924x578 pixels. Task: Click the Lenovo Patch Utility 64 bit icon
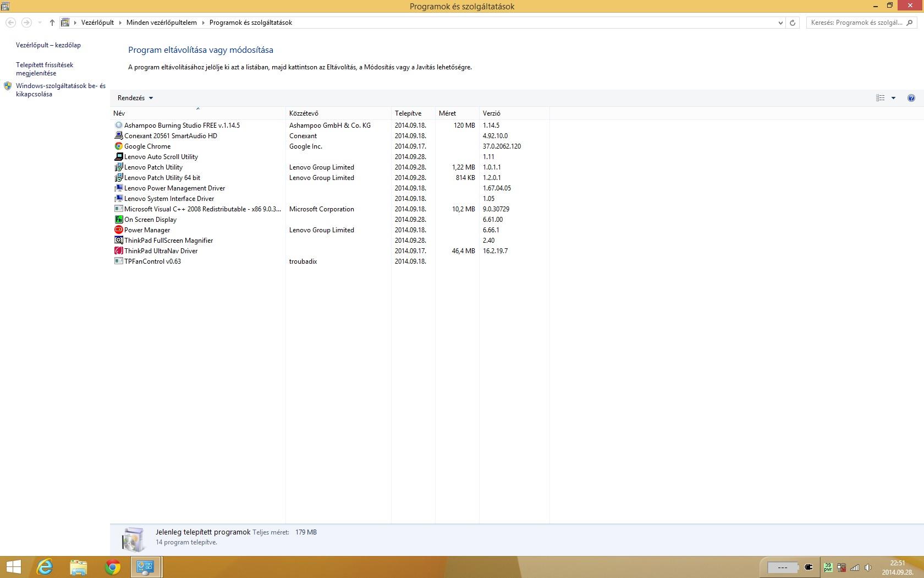118,178
